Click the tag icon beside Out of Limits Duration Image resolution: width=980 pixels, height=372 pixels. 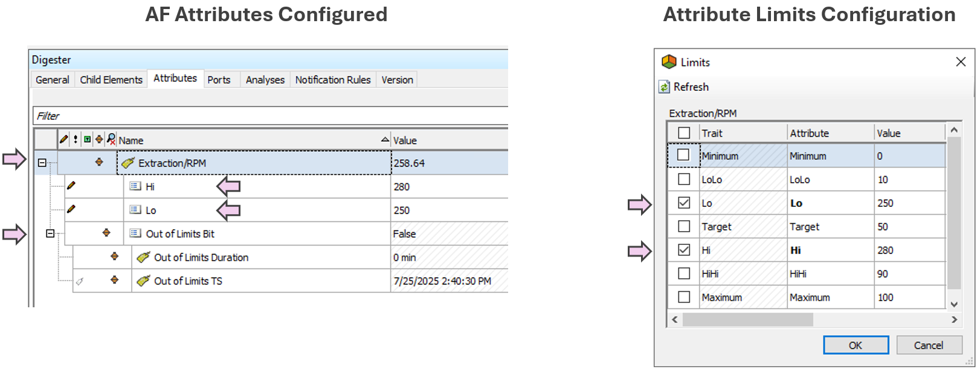(143, 258)
